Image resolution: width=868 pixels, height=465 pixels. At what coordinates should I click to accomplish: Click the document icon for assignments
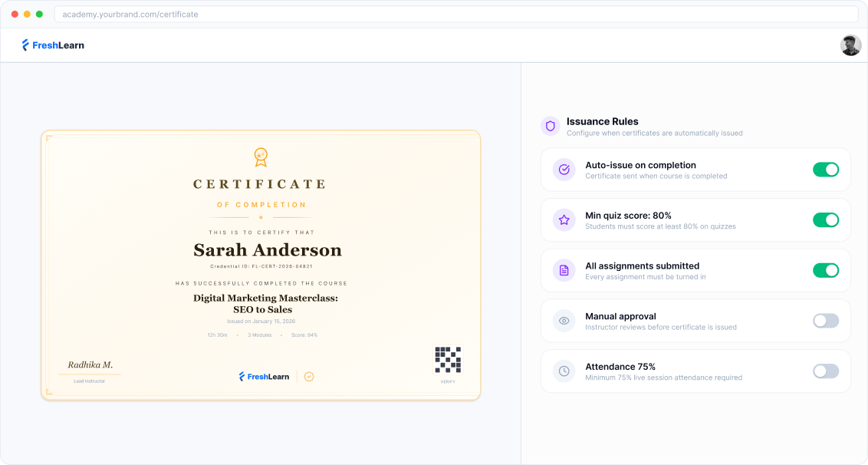click(x=564, y=270)
